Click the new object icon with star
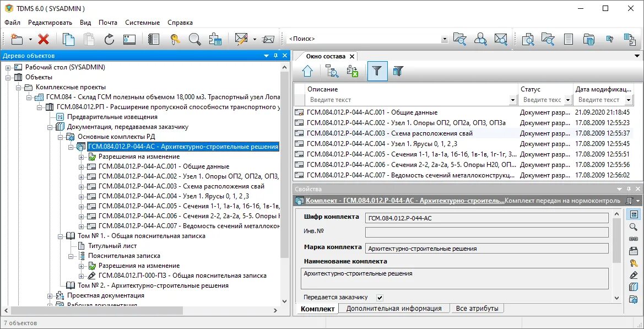 (x=17, y=39)
